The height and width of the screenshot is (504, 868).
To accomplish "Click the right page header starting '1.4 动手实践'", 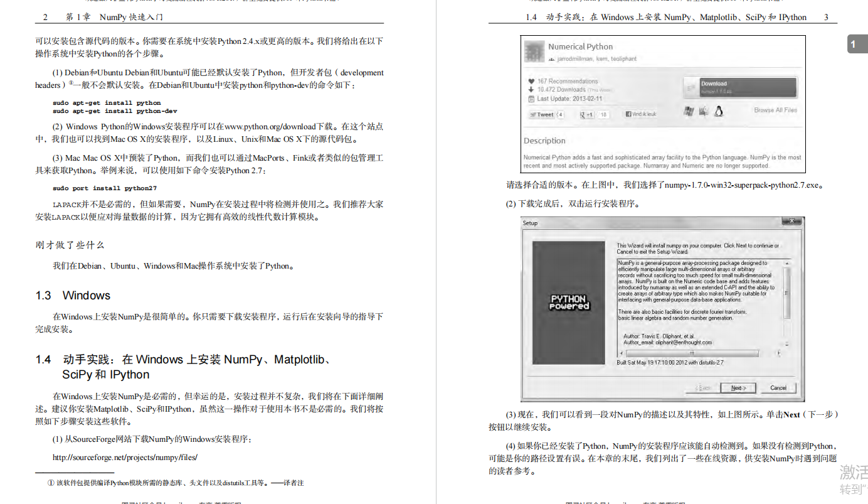I will point(666,17).
